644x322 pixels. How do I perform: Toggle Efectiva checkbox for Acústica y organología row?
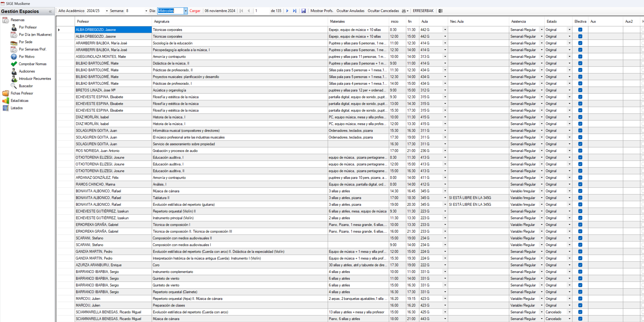pyautogui.click(x=580, y=90)
